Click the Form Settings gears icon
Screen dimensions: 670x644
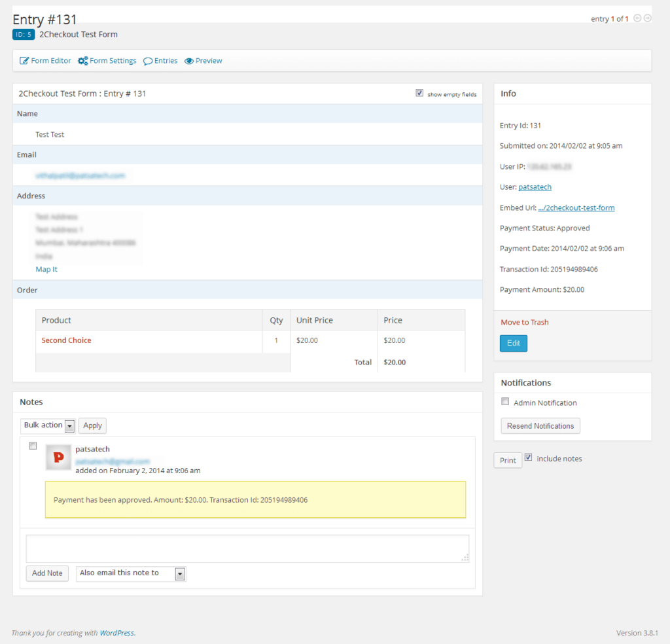83,61
